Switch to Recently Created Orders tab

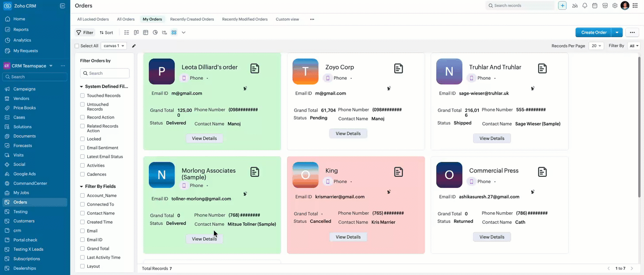(x=192, y=19)
